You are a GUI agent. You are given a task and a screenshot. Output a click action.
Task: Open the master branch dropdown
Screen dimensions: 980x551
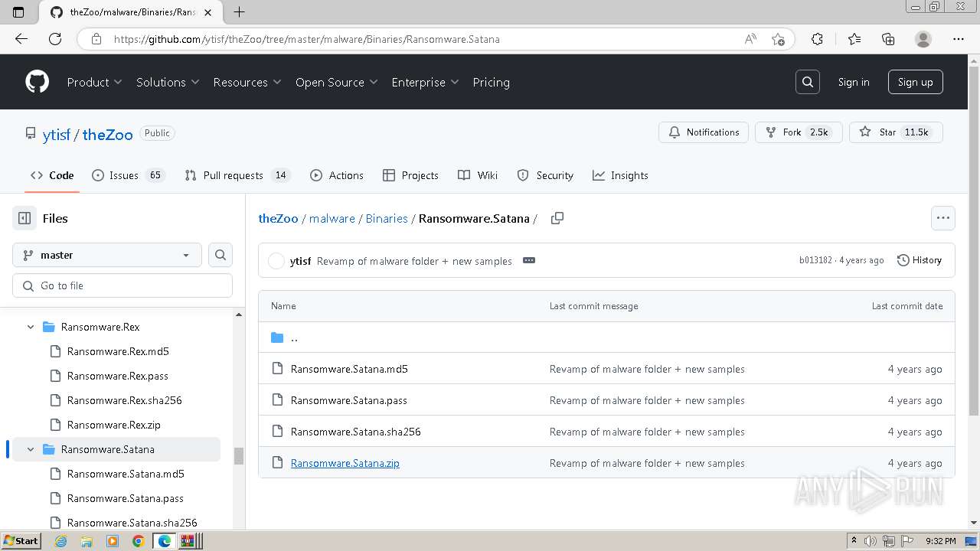click(x=106, y=255)
